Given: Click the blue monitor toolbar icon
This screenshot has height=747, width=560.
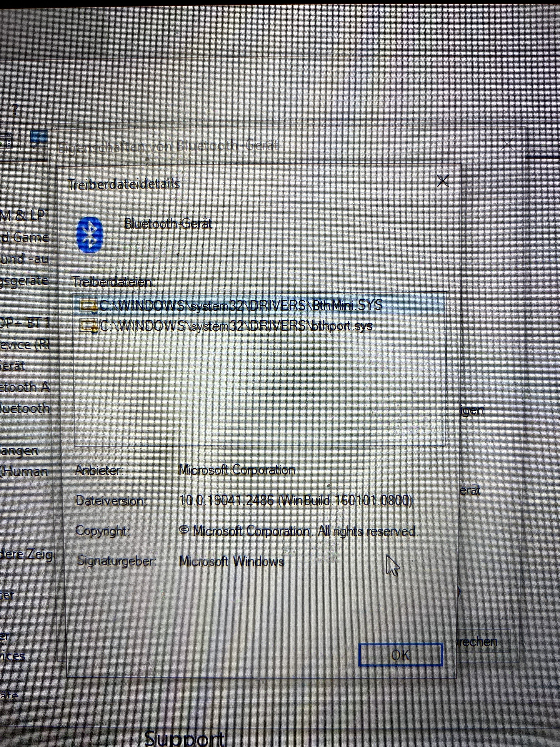Looking at the screenshot, I should pos(39,139).
